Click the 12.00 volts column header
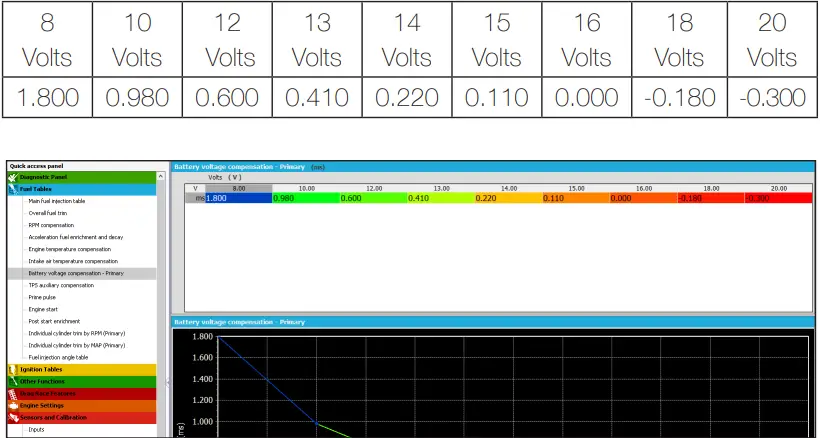This screenshot has height=438, width=820. (x=373, y=189)
